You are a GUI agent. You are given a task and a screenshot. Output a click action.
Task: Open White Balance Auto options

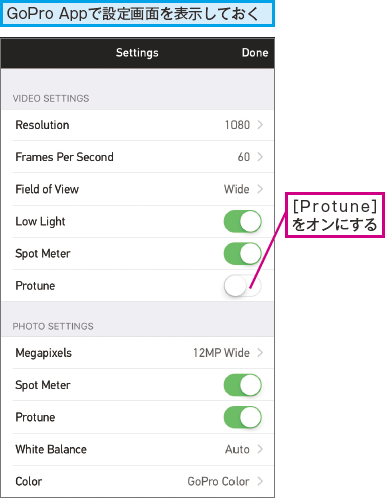point(138,449)
